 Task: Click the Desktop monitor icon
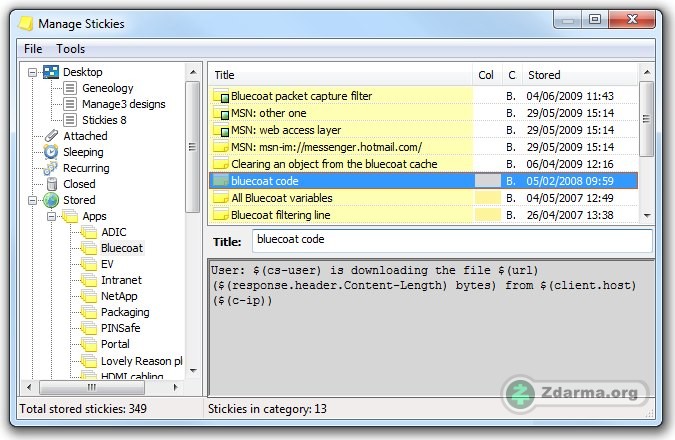51,72
